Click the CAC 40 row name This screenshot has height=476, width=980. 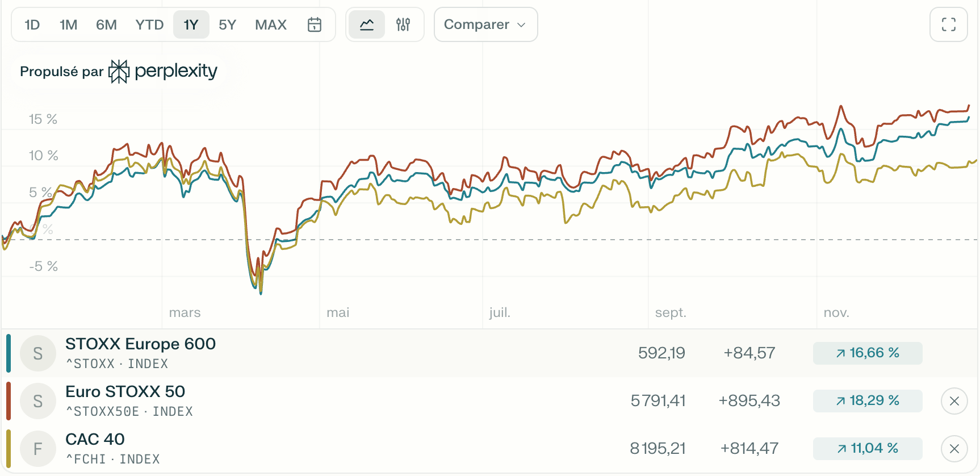95,439
